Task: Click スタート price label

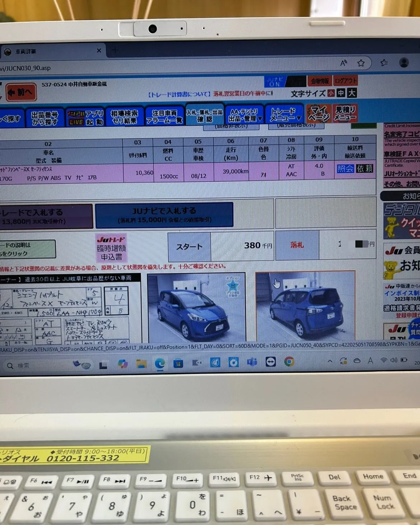Action: coord(189,247)
